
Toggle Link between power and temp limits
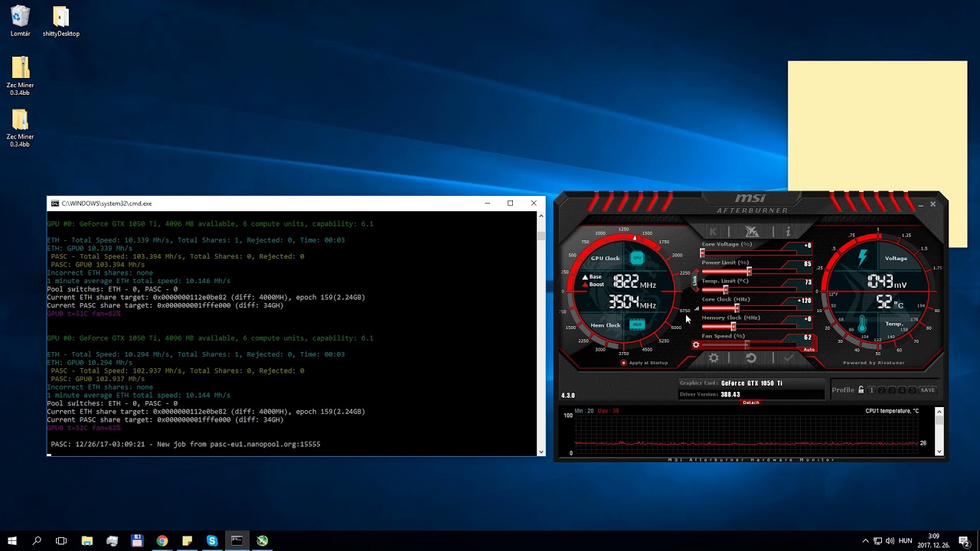[695, 281]
